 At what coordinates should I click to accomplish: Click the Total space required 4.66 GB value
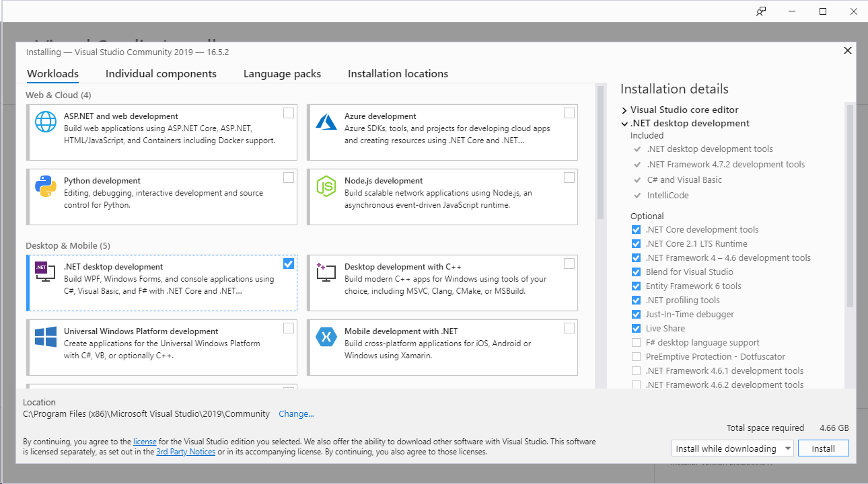[834, 428]
